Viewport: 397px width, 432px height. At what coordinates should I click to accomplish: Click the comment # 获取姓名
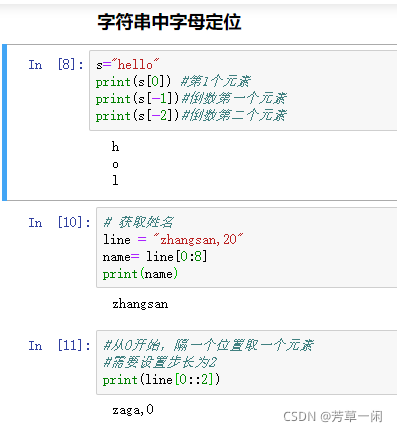point(138,222)
